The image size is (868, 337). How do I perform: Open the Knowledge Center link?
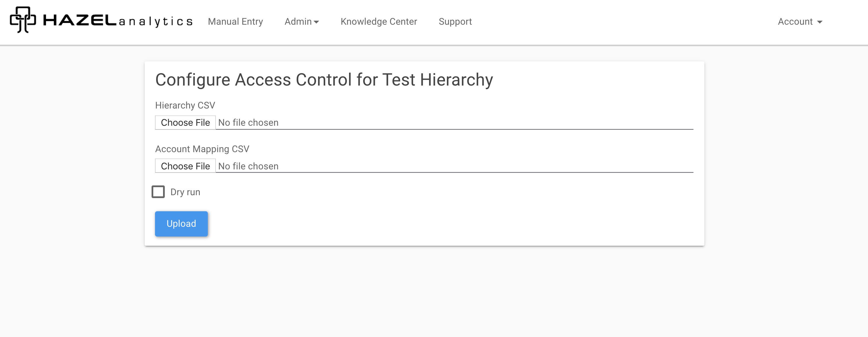(378, 22)
